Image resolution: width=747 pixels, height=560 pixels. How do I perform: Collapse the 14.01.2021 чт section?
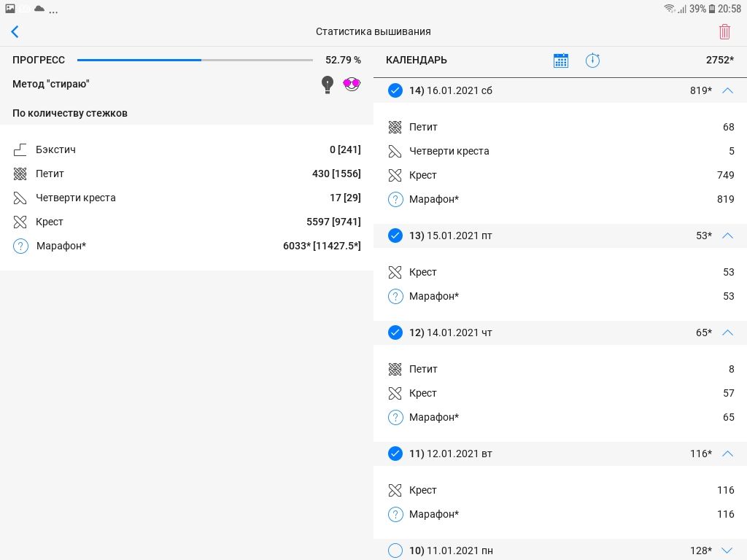[x=727, y=332]
